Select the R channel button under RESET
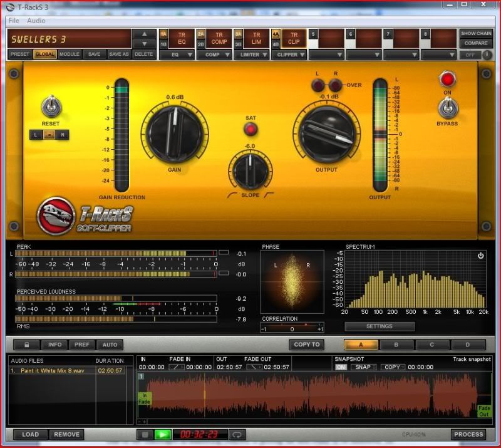 tap(63, 135)
